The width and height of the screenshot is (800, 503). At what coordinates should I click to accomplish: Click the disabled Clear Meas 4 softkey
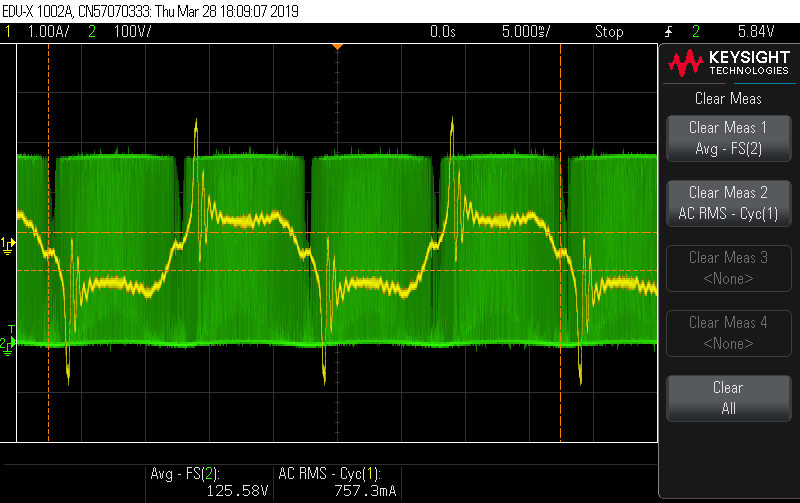coord(729,333)
